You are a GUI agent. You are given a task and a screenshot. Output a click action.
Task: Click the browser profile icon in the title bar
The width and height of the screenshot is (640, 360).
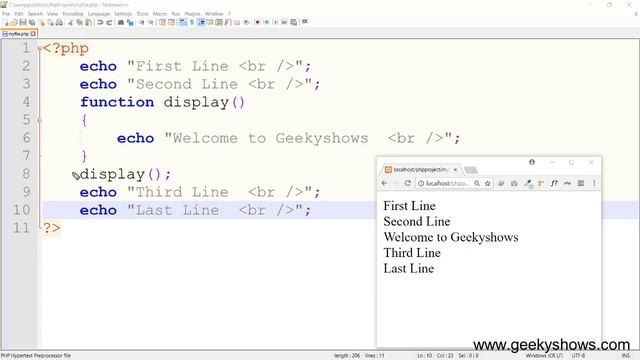click(532, 162)
